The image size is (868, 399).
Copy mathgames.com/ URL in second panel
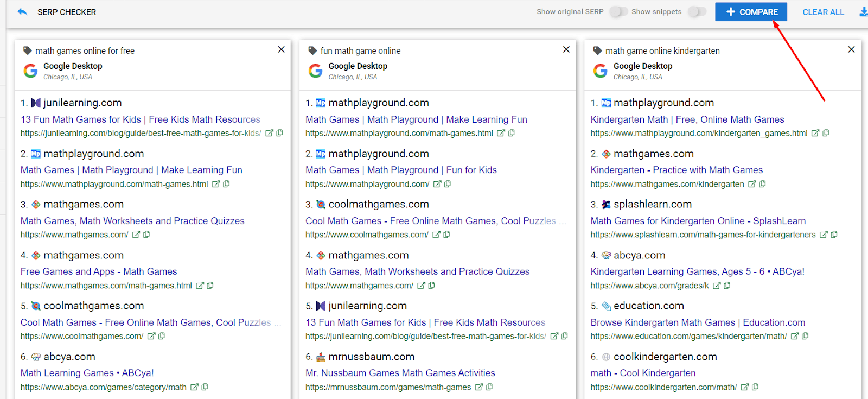(x=431, y=286)
